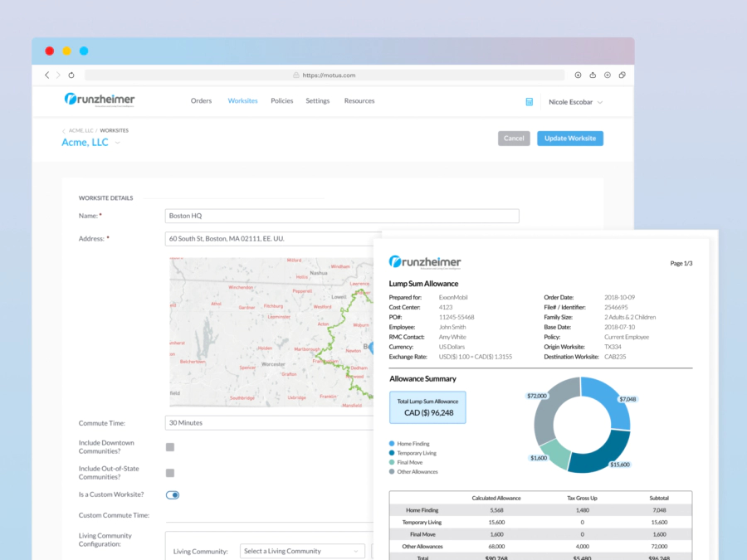Expand the Nicole Escobar user menu
The image size is (747, 560).
point(575,102)
